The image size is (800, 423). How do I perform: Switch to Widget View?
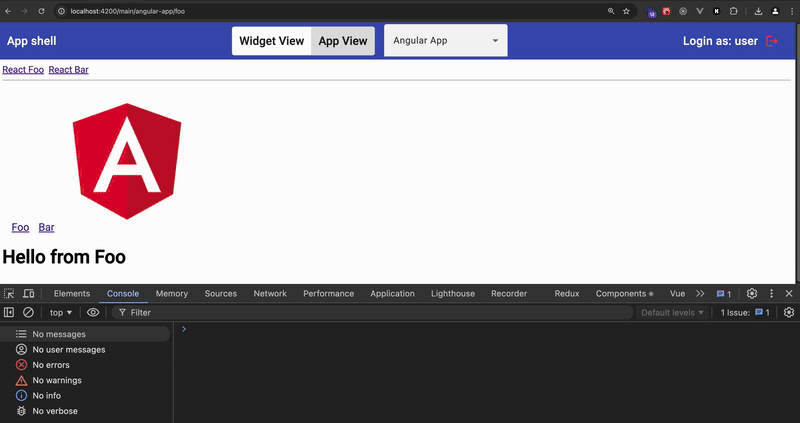tap(271, 41)
